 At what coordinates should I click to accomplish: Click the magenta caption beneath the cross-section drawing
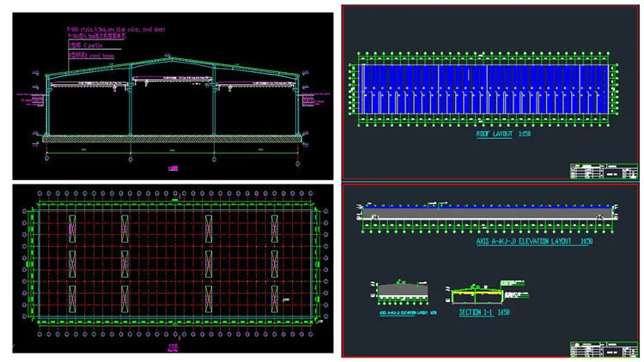pyautogui.click(x=172, y=169)
